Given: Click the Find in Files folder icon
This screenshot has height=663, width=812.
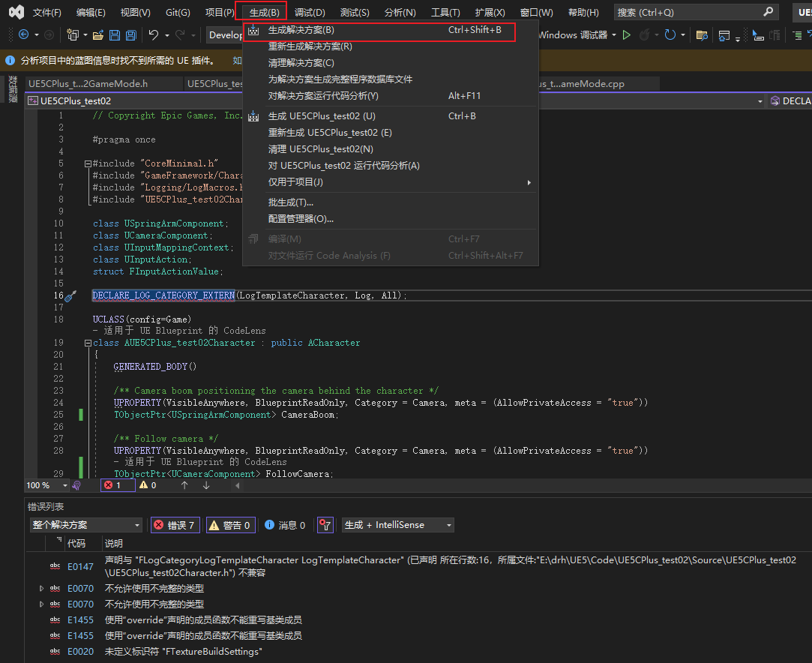Looking at the screenshot, I should (x=702, y=35).
